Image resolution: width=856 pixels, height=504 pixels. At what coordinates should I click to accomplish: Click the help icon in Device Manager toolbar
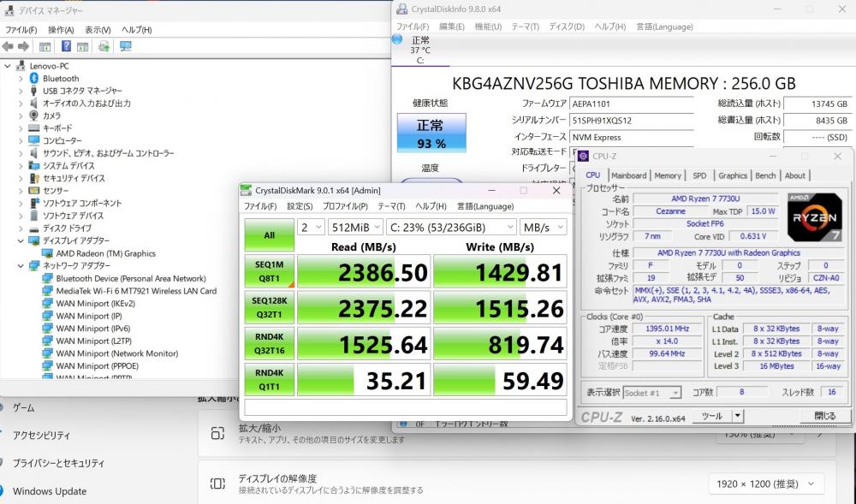[x=66, y=46]
